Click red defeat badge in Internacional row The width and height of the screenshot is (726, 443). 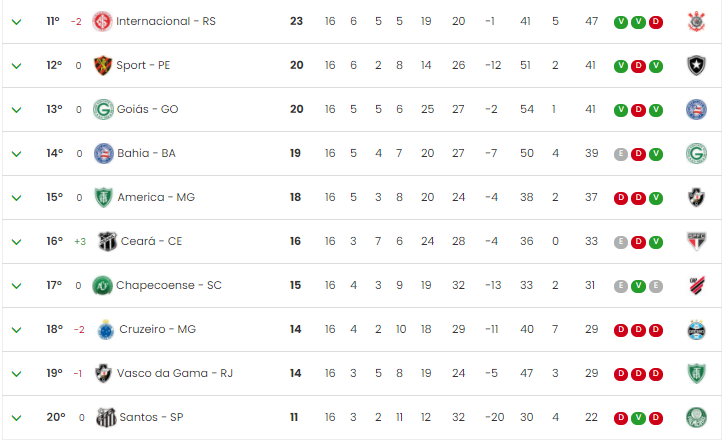tap(656, 22)
